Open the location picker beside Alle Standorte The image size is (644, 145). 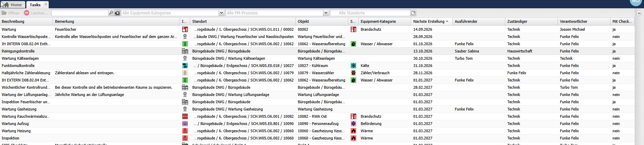tap(413, 13)
